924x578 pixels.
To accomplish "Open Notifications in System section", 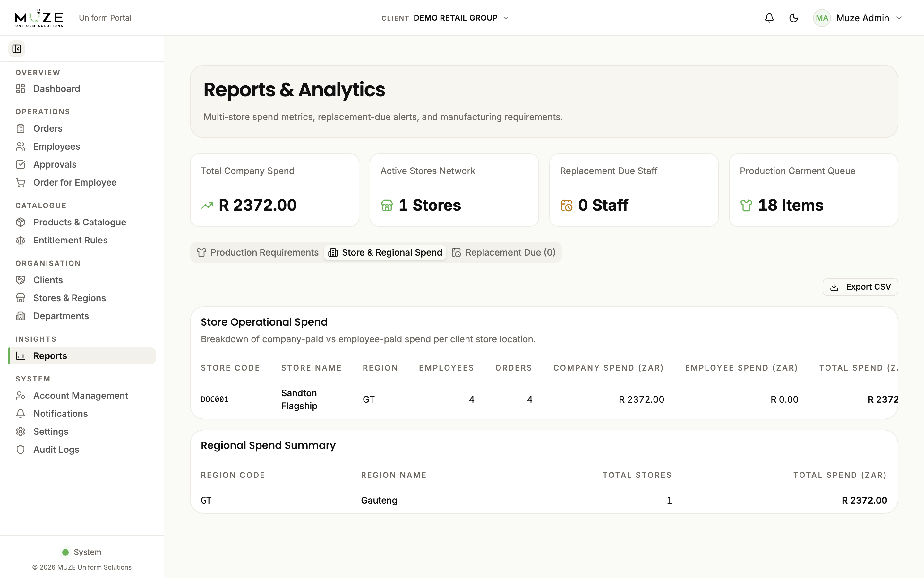I will (82, 414).
